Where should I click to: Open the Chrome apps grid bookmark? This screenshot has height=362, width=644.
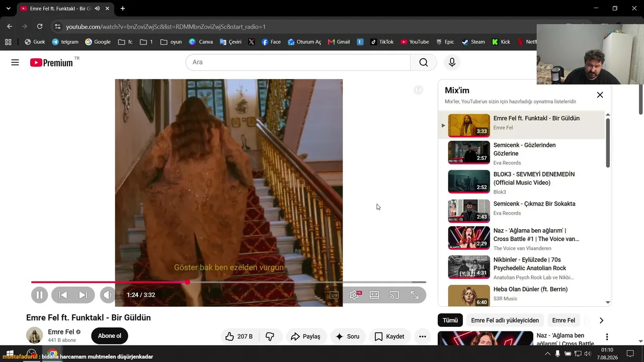point(8,42)
